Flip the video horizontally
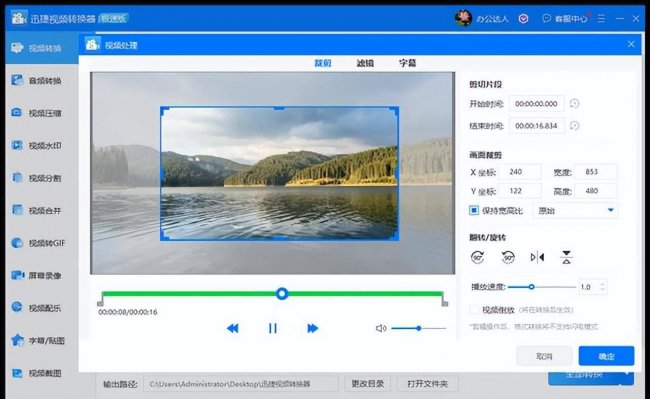Image resolution: width=650 pixels, height=399 pixels. click(x=537, y=257)
